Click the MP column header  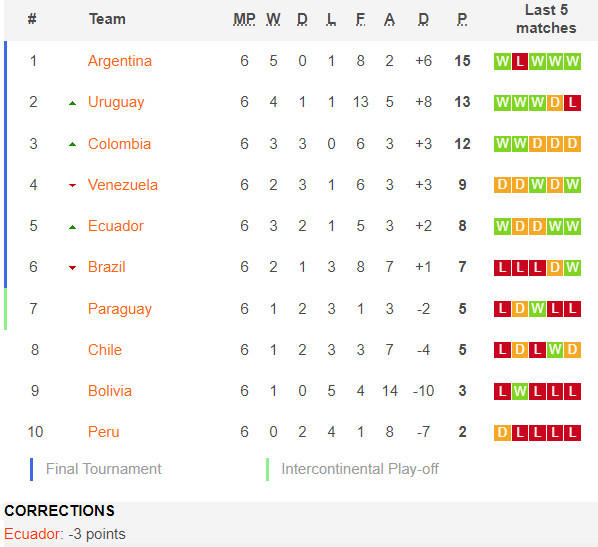tap(244, 19)
